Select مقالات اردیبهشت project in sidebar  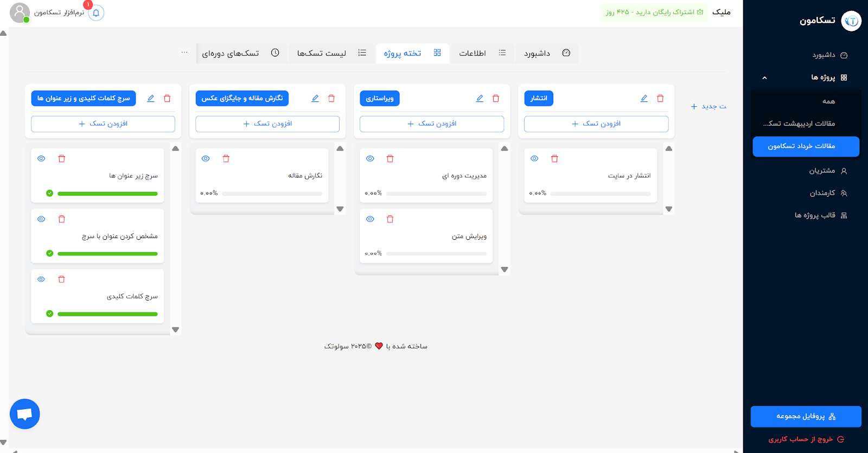(799, 124)
